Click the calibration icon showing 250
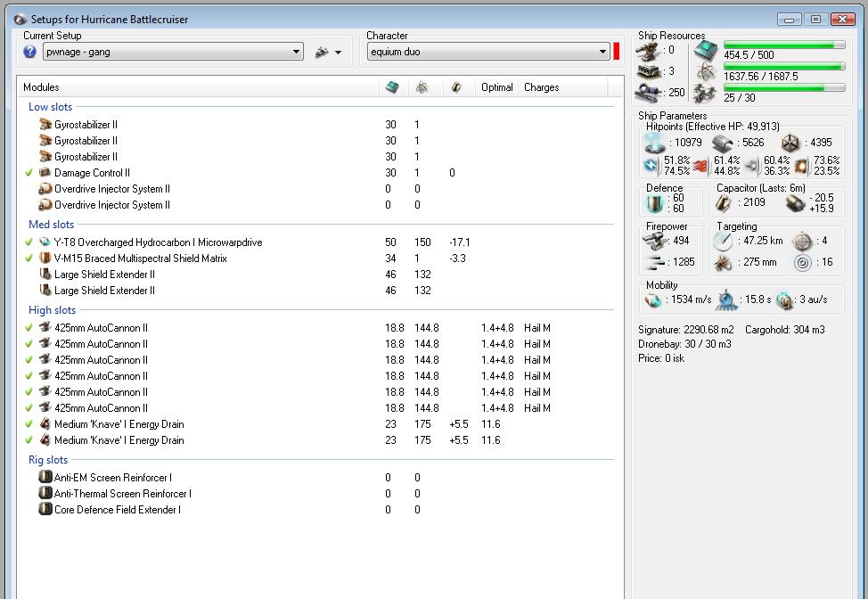The image size is (868, 599). (x=648, y=93)
